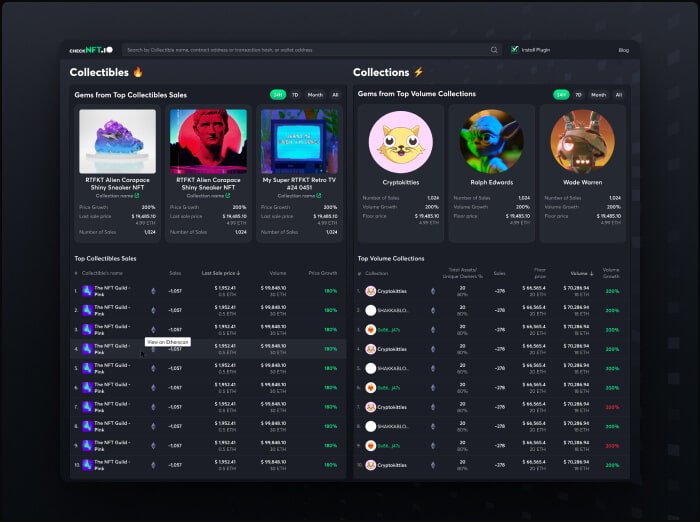The width and height of the screenshot is (700, 522).
Task: Switch to All in Collections gems
Action: (618, 95)
